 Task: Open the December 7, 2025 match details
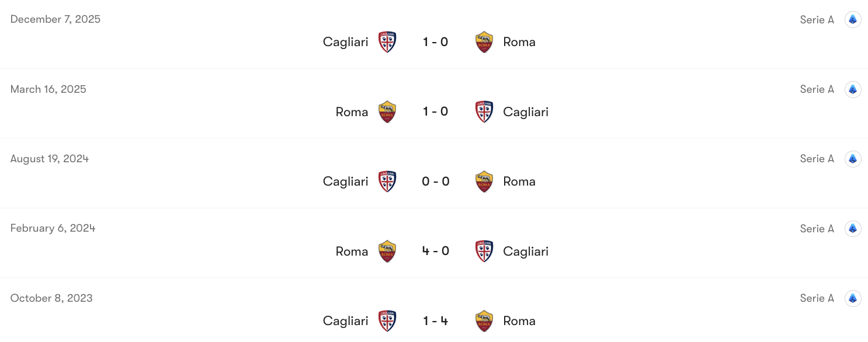click(x=55, y=19)
